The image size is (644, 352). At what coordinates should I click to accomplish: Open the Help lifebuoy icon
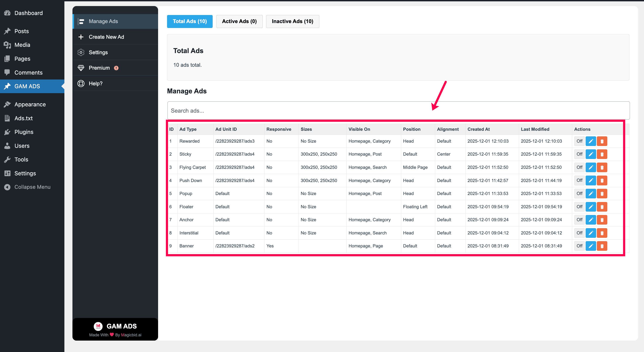pyautogui.click(x=81, y=83)
